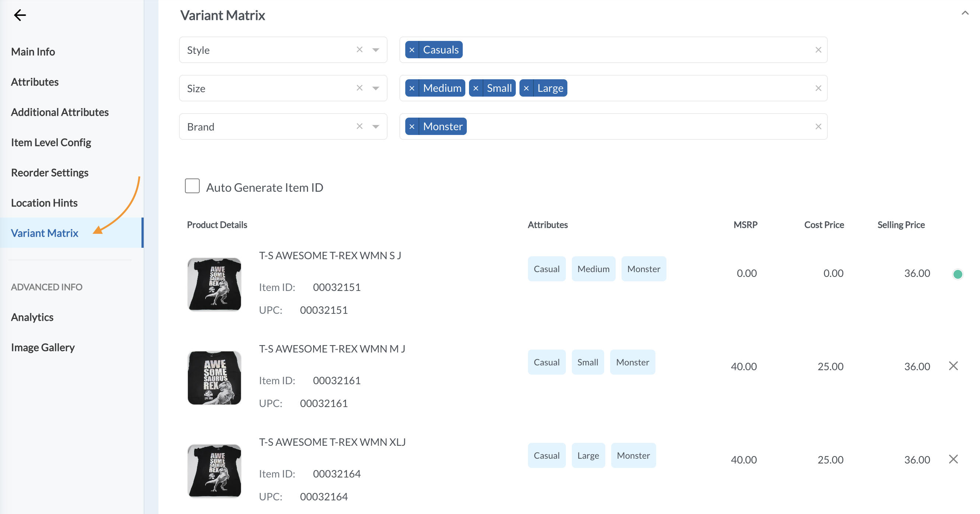
Task: Clear all Size values
Action: pos(818,88)
